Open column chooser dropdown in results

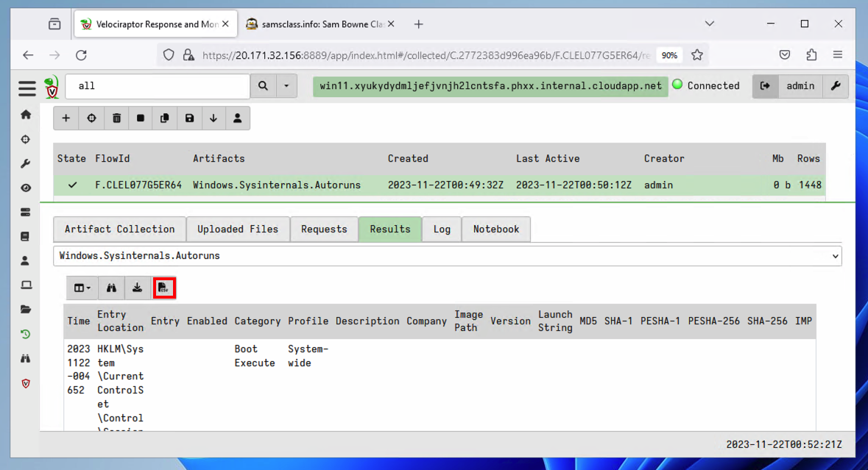point(82,288)
